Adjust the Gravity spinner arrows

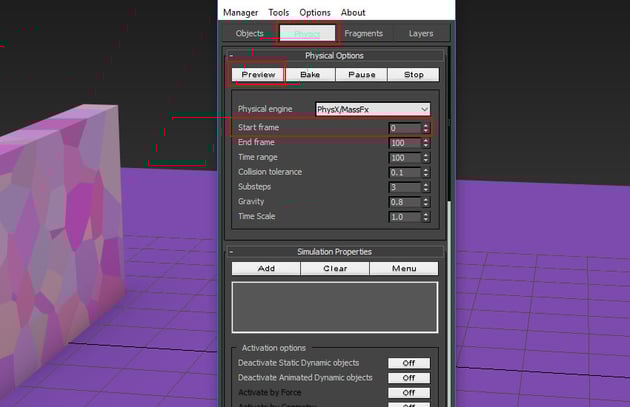(425, 202)
